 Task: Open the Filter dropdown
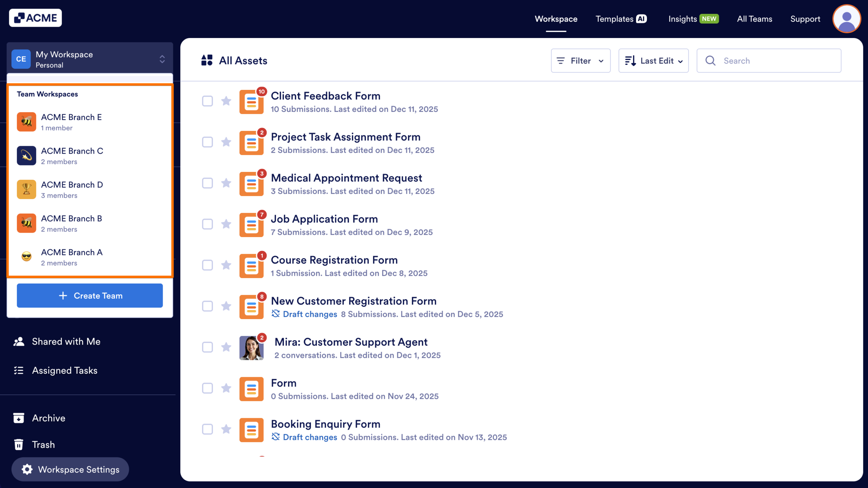pyautogui.click(x=580, y=60)
